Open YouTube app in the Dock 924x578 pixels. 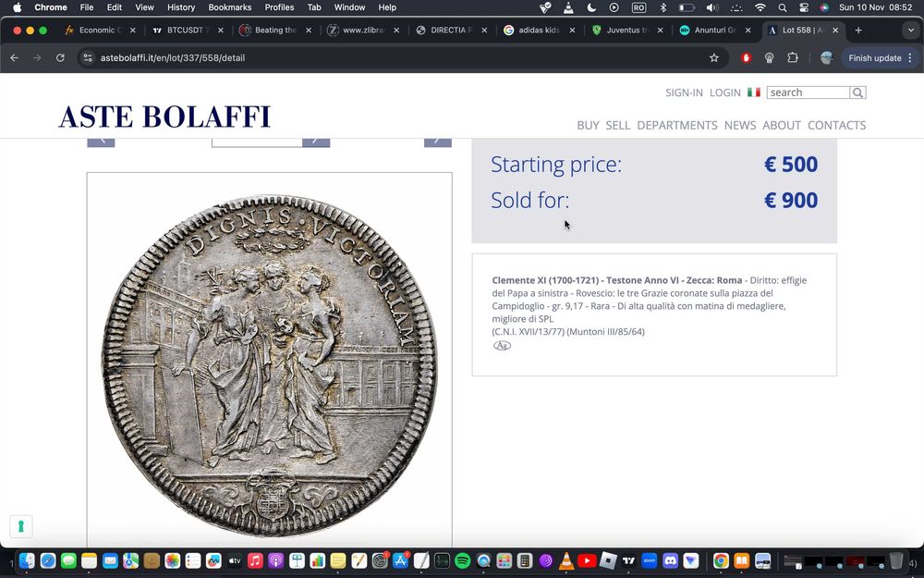click(587, 560)
